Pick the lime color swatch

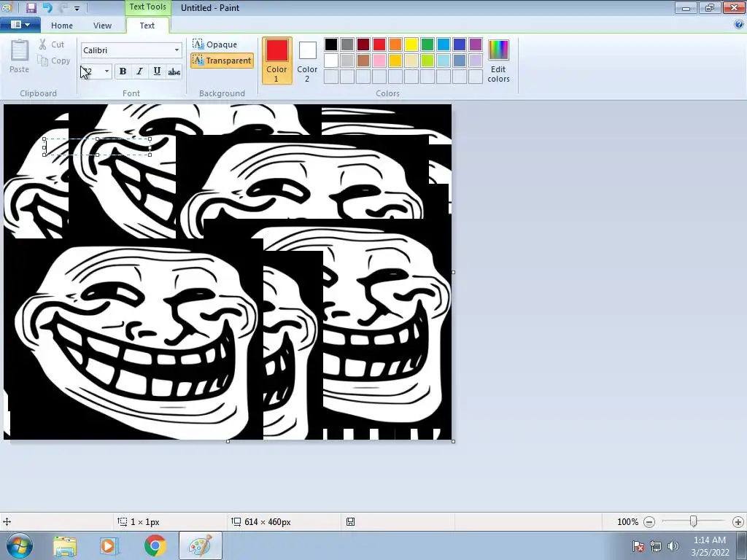pyautogui.click(x=427, y=61)
